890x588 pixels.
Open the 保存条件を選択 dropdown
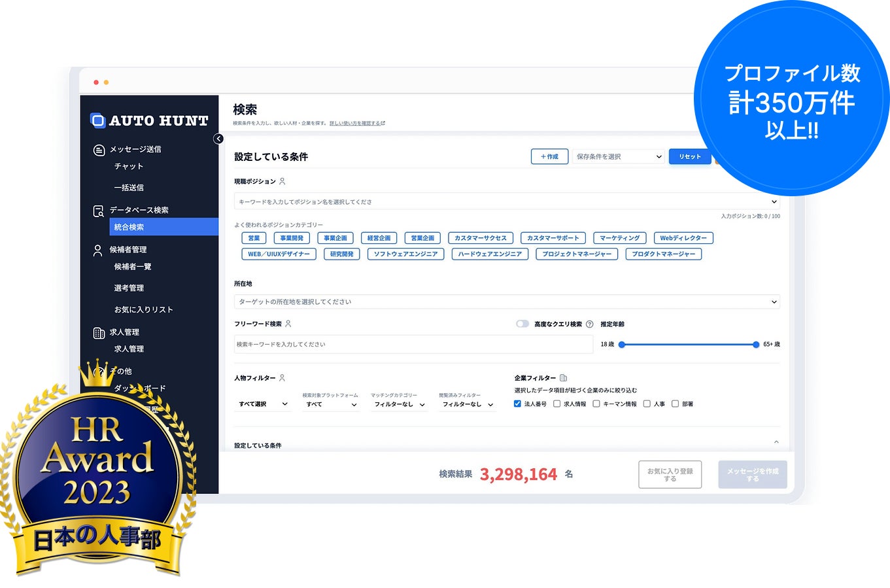(x=619, y=157)
